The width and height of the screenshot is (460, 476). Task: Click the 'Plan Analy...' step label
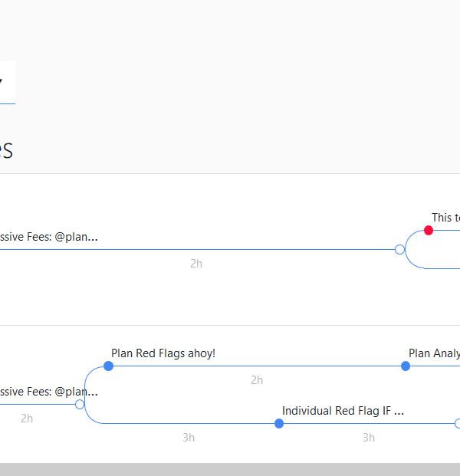(434, 353)
